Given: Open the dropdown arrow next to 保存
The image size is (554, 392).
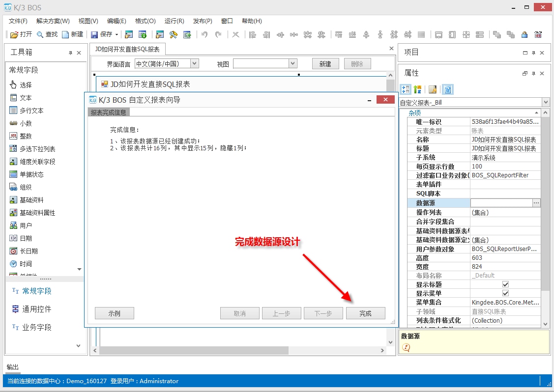Looking at the screenshot, I should click(x=117, y=34).
